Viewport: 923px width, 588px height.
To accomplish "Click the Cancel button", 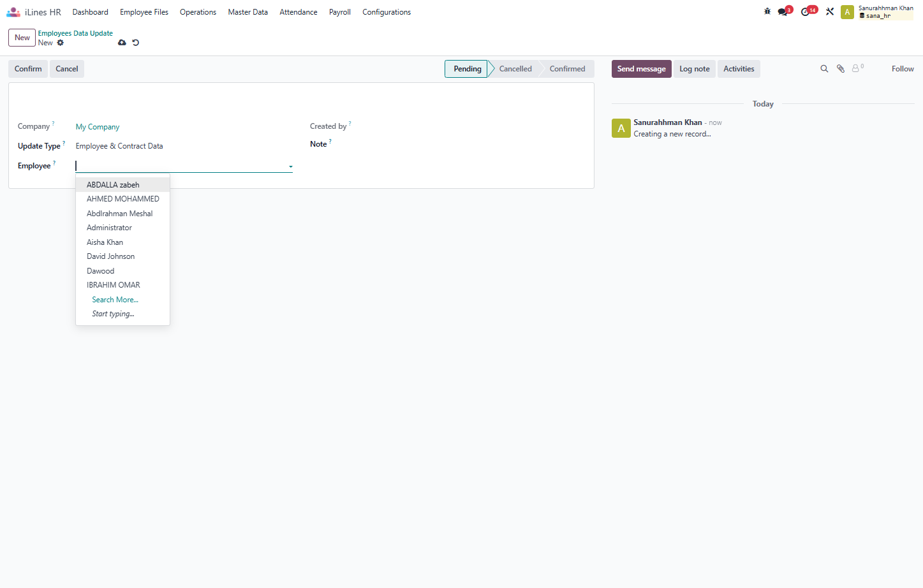I will click(x=67, y=69).
